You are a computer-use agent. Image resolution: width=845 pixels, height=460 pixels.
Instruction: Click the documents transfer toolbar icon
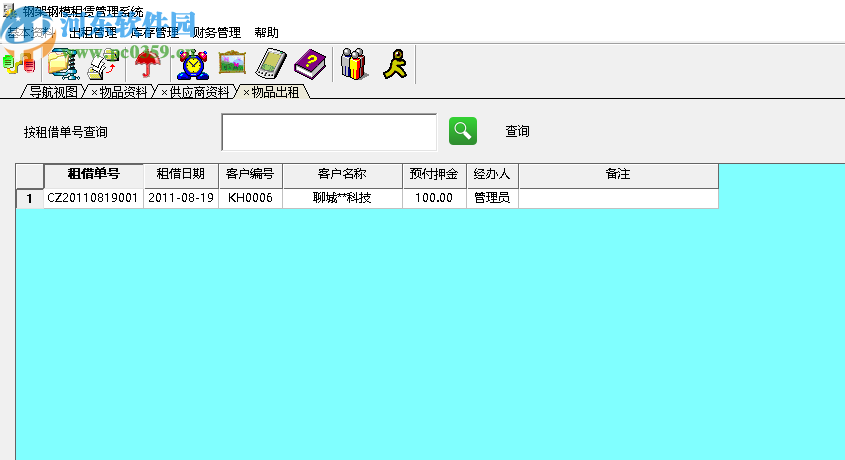coord(103,64)
